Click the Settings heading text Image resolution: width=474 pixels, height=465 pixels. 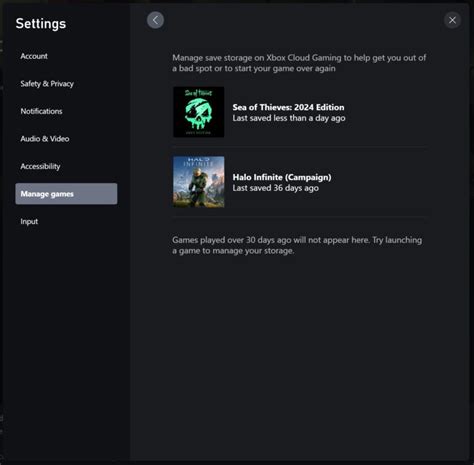point(41,24)
